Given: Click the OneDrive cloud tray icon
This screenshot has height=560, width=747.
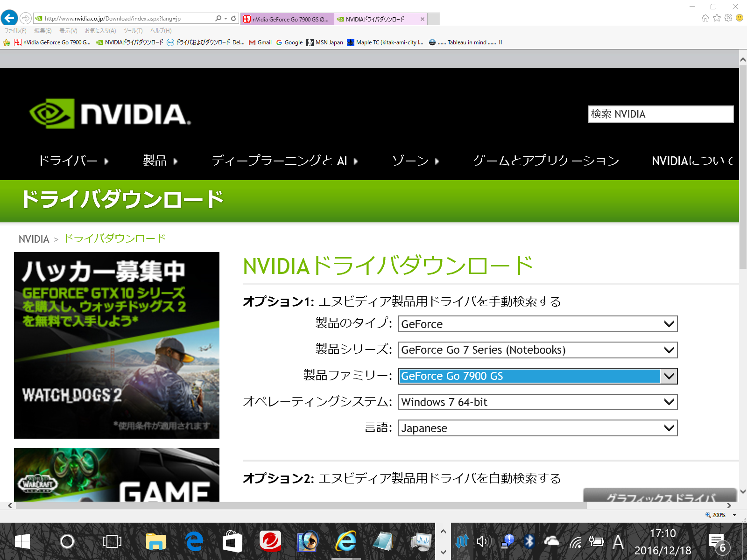Looking at the screenshot, I should 552,541.
